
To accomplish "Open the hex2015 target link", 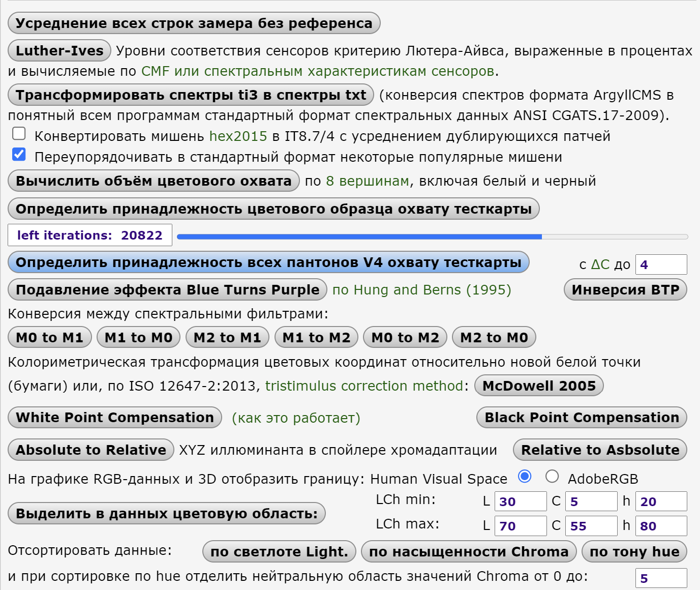I will coord(238,136).
